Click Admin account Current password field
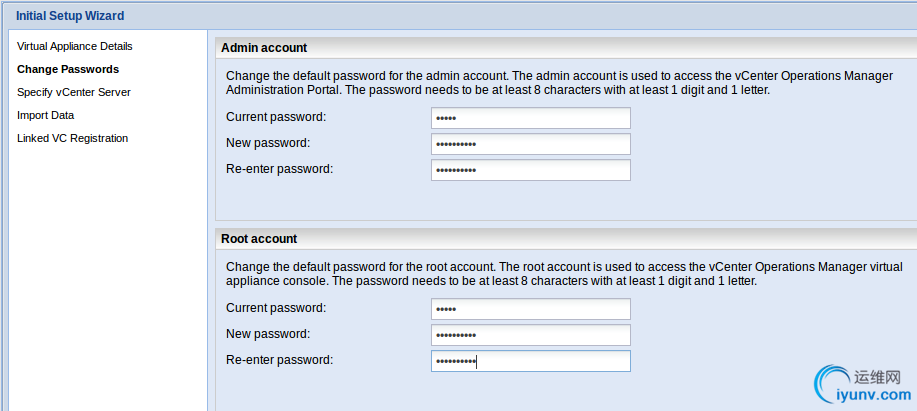 (x=531, y=118)
